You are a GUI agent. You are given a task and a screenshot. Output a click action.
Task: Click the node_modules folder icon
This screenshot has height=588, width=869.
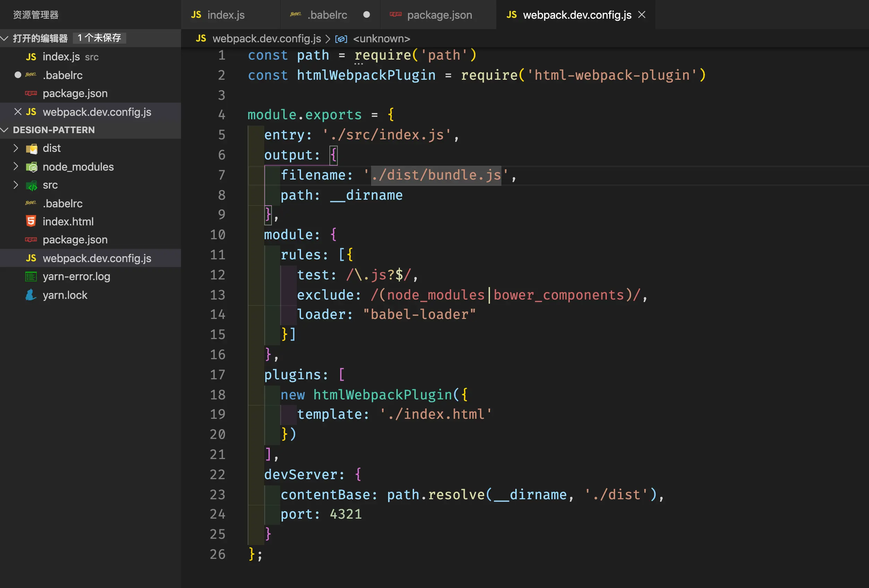32,167
